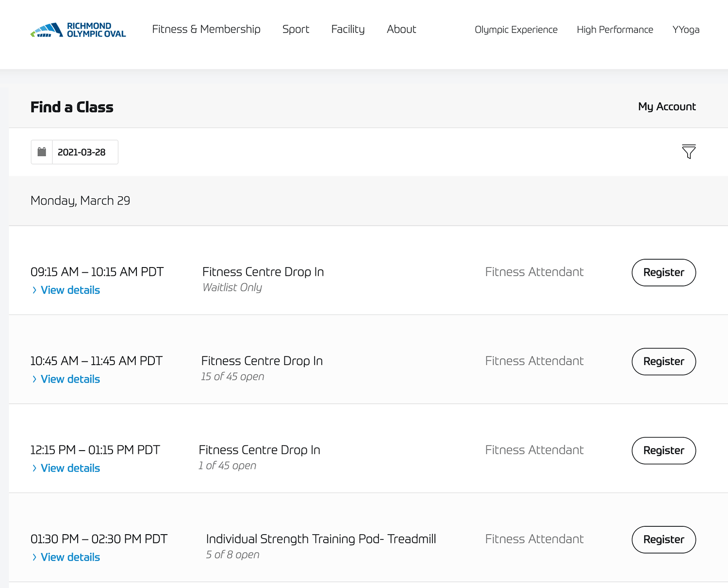Expand View details for 01:30 PM class
This screenshot has width=728, height=588.
(x=70, y=557)
